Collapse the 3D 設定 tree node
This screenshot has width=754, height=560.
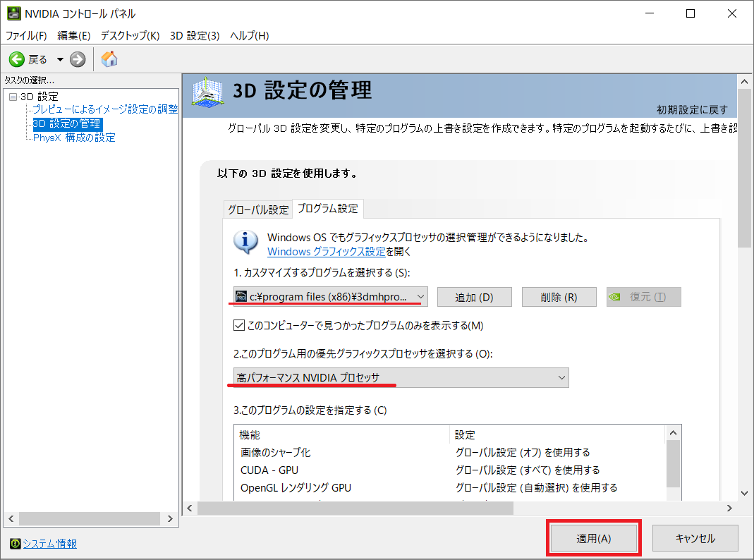(13, 97)
